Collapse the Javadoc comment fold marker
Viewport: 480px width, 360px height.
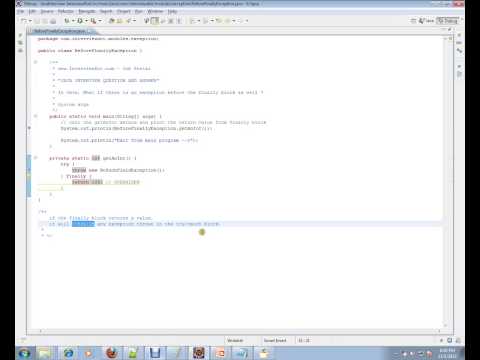(36, 62)
